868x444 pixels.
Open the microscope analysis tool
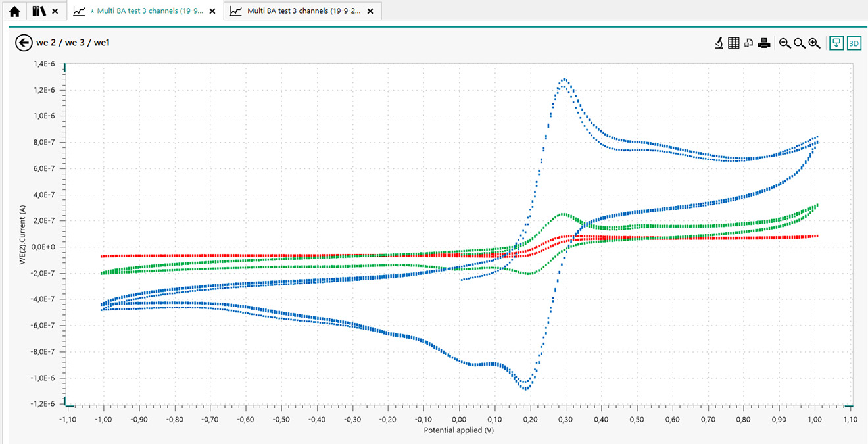point(719,43)
